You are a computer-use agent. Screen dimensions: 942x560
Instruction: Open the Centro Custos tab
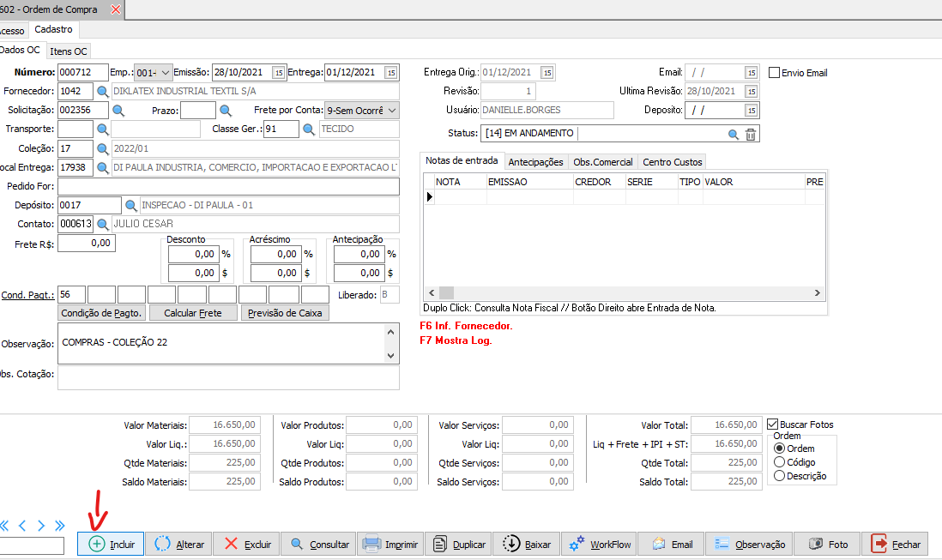(673, 161)
